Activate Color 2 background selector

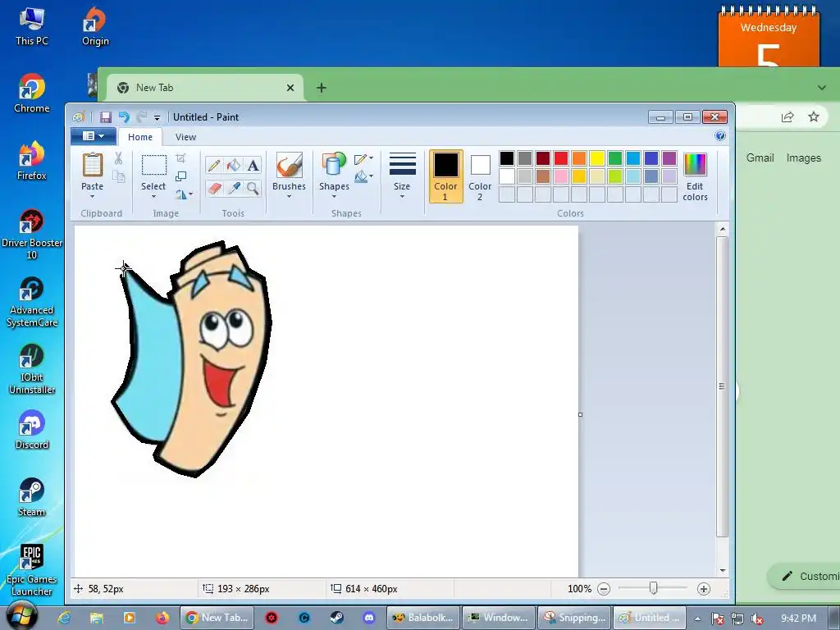[x=480, y=176]
